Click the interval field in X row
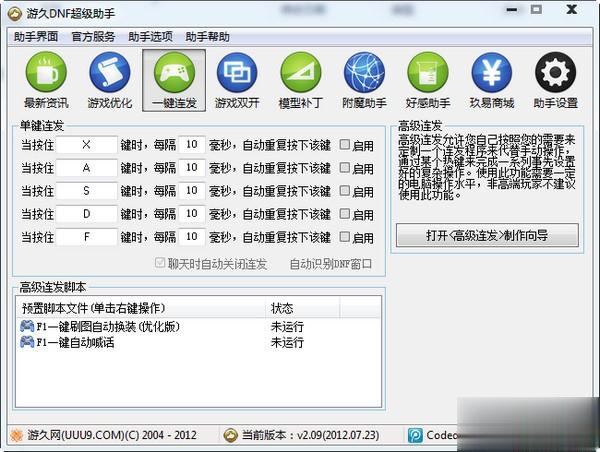600x452 pixels. 192,145
